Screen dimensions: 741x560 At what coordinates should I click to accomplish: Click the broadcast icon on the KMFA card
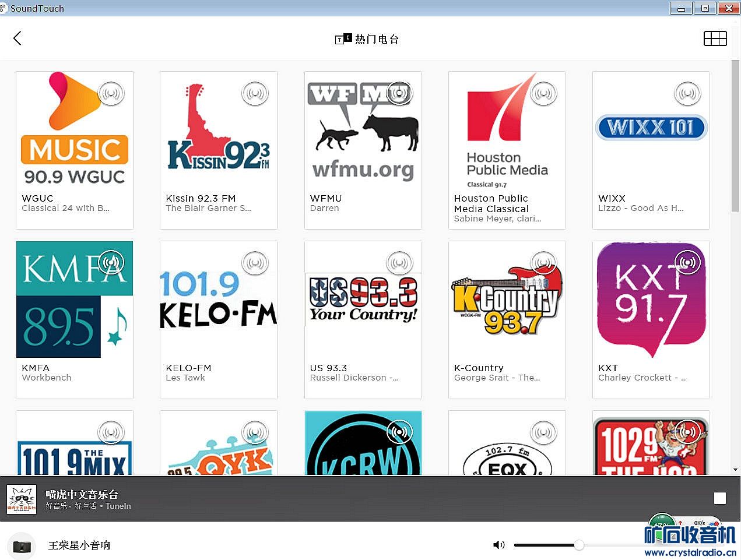111,263
